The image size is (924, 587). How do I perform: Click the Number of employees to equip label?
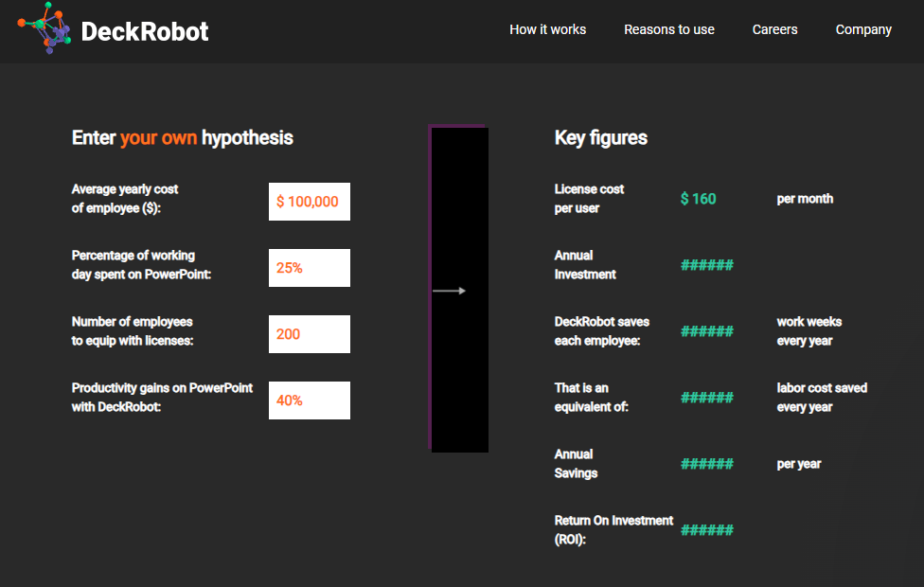click(x=133, y=331)
